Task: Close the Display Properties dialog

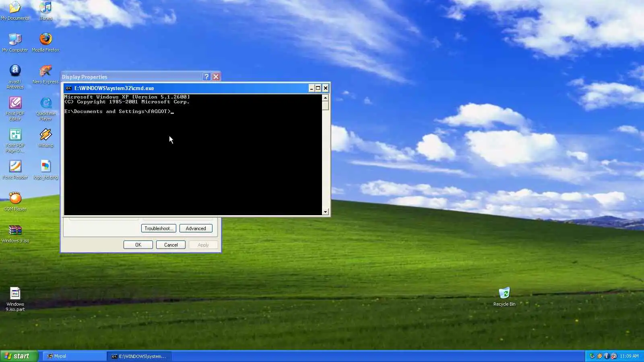Action: [x=216, y=77]
